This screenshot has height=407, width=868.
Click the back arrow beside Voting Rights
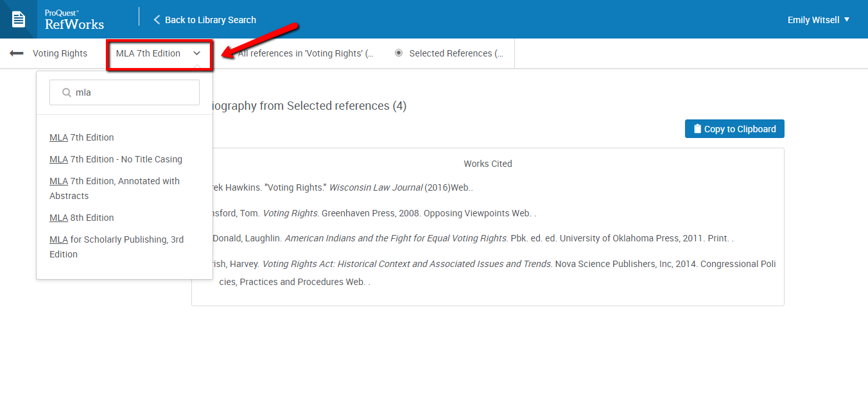(x=16, y=53)
